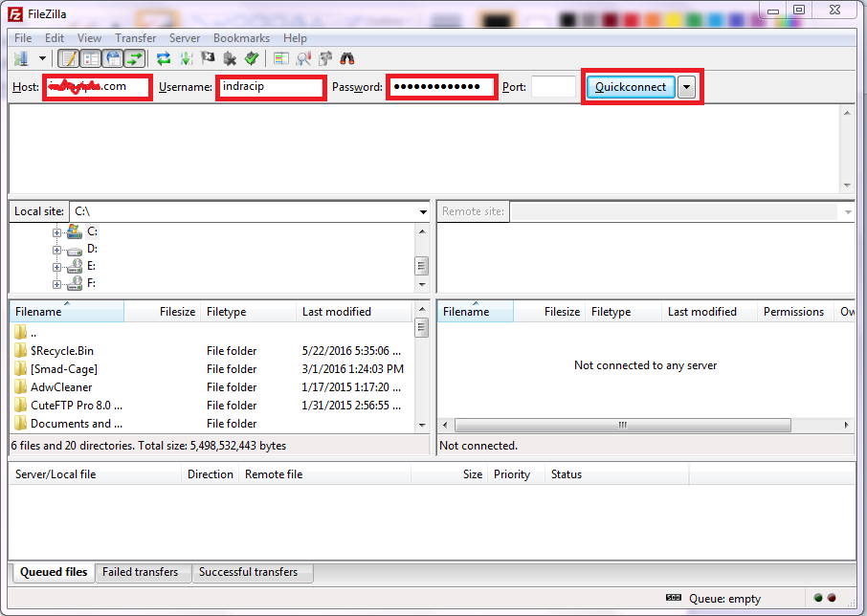Viewport: 867px width, 616px height.
Task: Click the red activity indicator light
Action: point(832,598)
